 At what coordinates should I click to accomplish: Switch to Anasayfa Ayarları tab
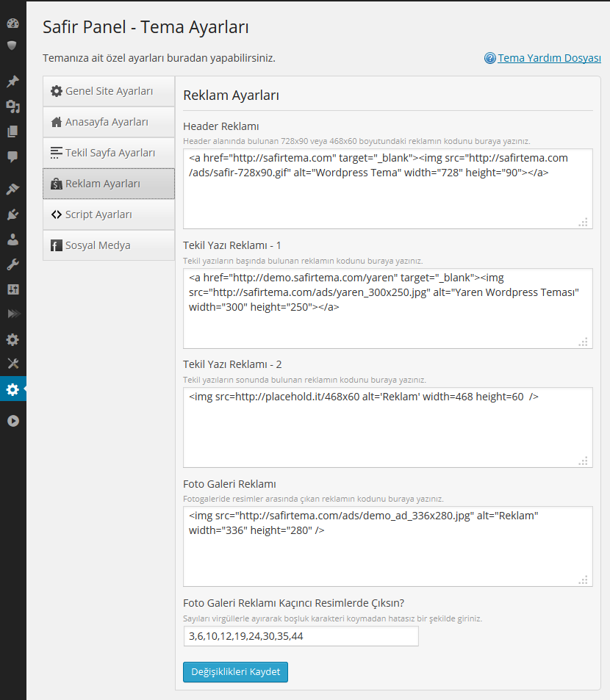(109, 122)
